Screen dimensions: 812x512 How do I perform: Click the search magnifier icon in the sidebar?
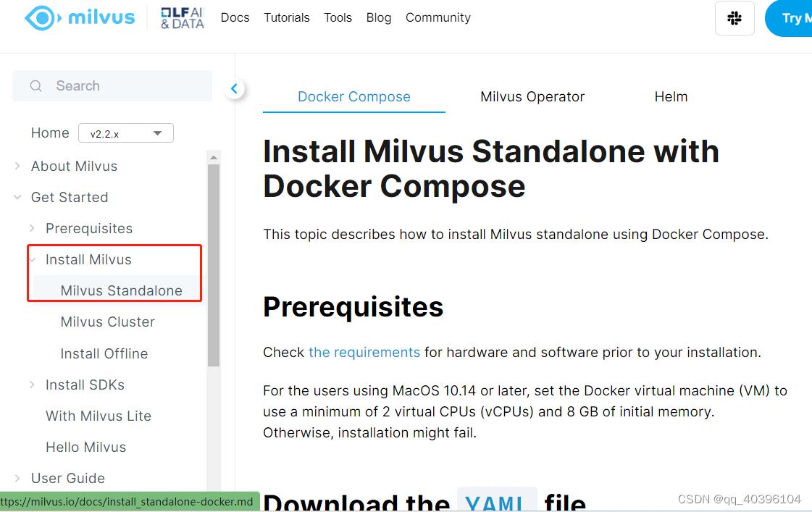pos(35,85)
